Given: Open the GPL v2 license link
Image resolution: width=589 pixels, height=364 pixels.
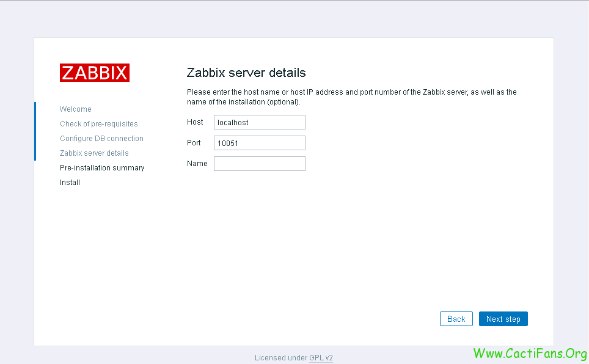Looking at the screenshot, I should [321, 358].
